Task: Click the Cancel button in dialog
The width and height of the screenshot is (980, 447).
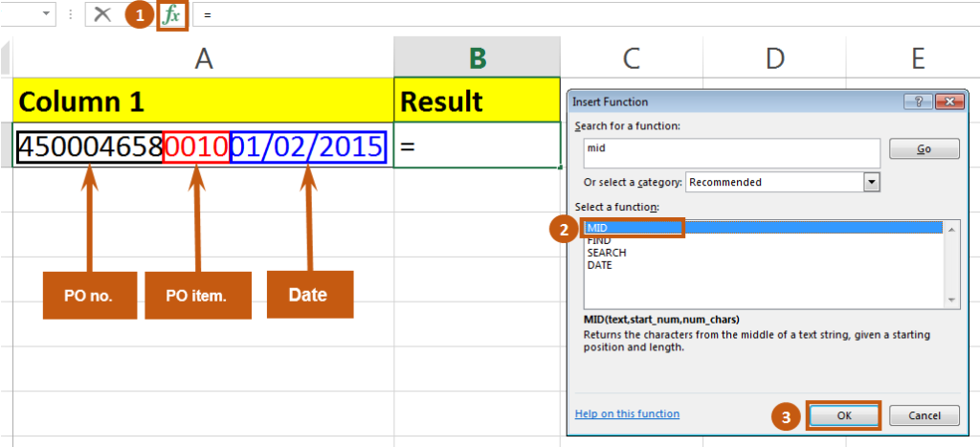Action: pyautogui.click(x=924, y=415)
